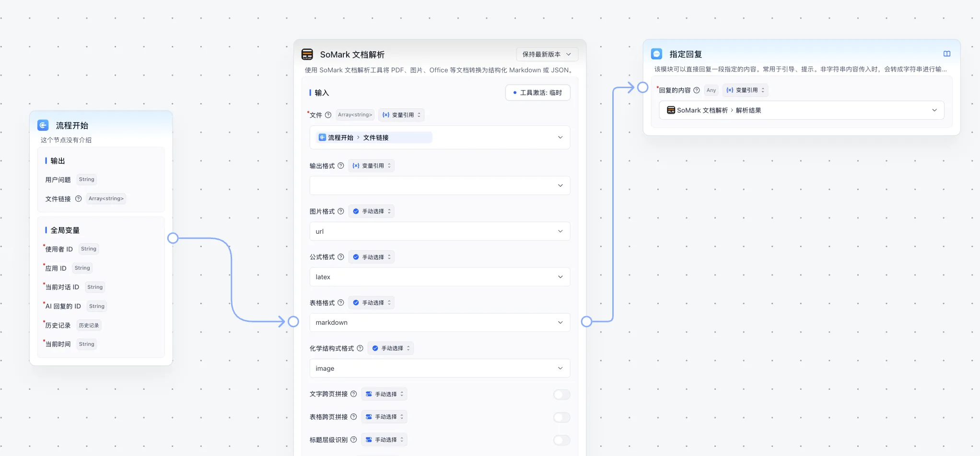The height and width of the screenshot is (456, 980).
Task: Click 流程开始 node output connection handle
Action: point(173,238)
